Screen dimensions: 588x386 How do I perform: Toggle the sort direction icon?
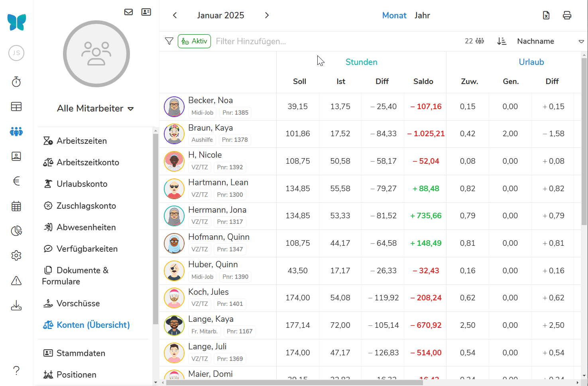(501, 41)
